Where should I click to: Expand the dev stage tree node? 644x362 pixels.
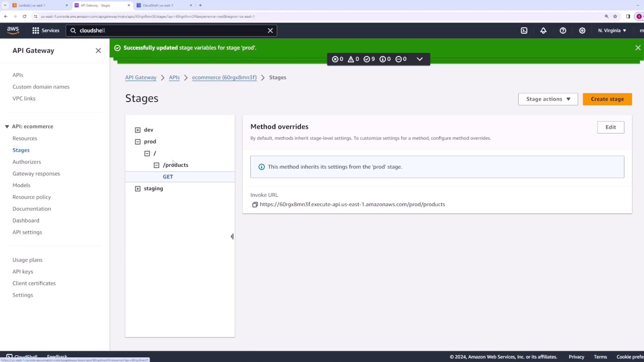point(138,130)
